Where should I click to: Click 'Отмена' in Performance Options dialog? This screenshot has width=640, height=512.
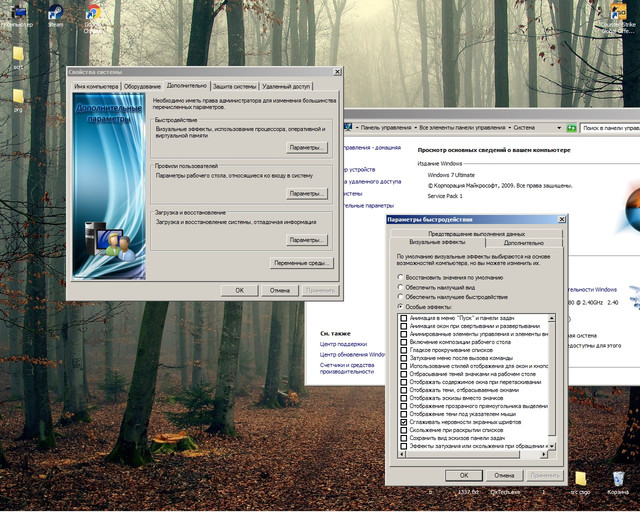tap(504, 476)
